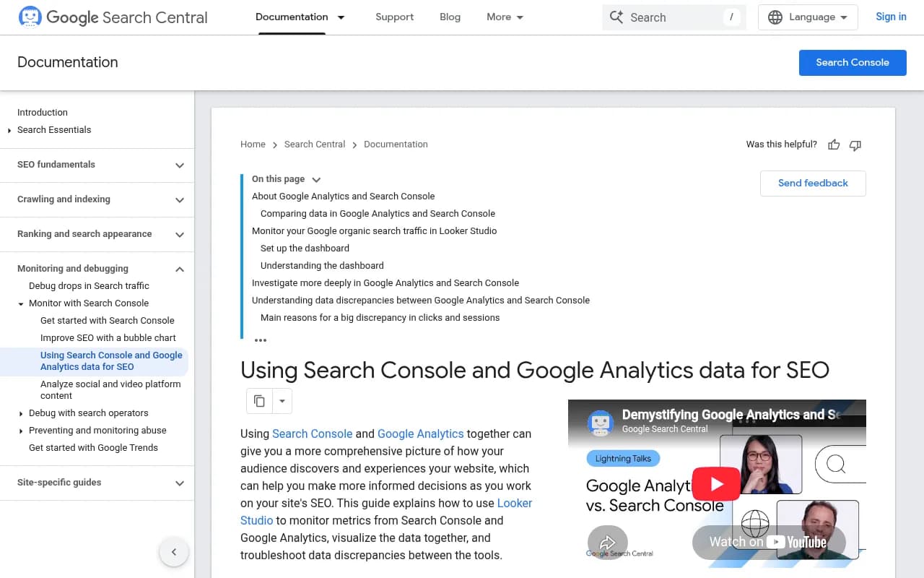This screenshot has height=578, width=924.
Task: Click the Search Console blue button
Action: tap(853, 62)
